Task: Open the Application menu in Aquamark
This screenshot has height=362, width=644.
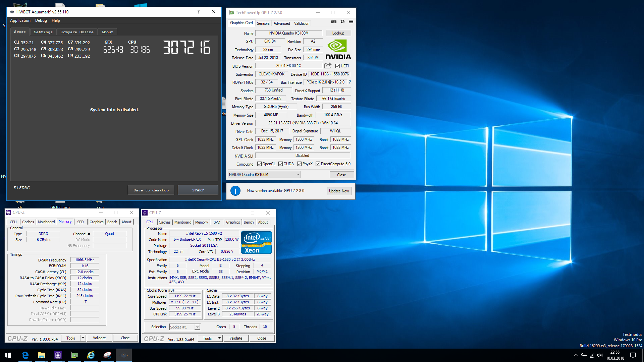Action: pyautogui.click(x=20, y=20)
